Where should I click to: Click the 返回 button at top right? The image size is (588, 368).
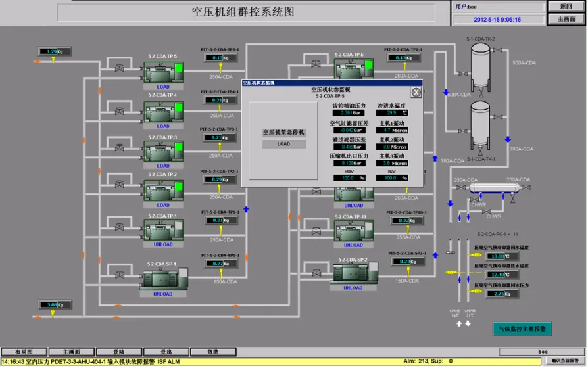click(566, 6)
